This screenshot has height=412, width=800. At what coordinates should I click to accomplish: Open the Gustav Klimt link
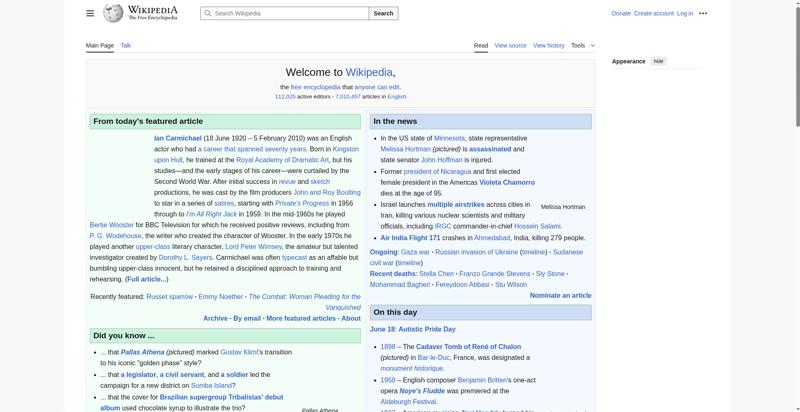click(x=241, y=352)
